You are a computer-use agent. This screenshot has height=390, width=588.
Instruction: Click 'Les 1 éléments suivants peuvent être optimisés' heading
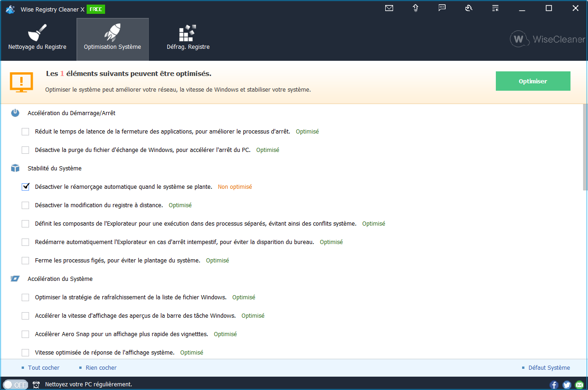[x=129, y=74]
